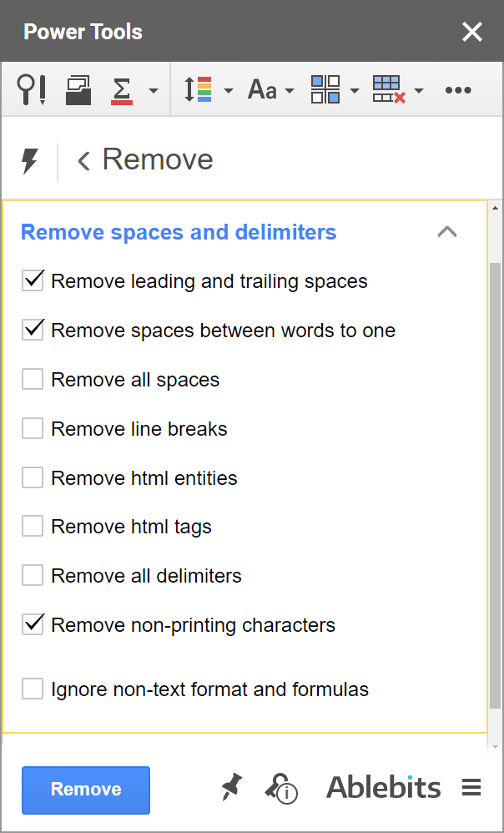Visit the Ablebits link
Viewport: 504px width, 833px height.
point(383,787)
